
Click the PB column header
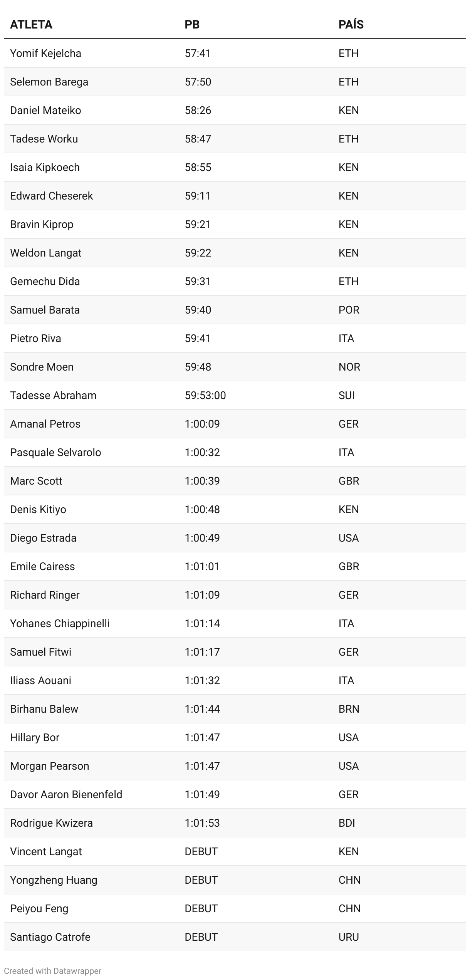tap(192, 25)
